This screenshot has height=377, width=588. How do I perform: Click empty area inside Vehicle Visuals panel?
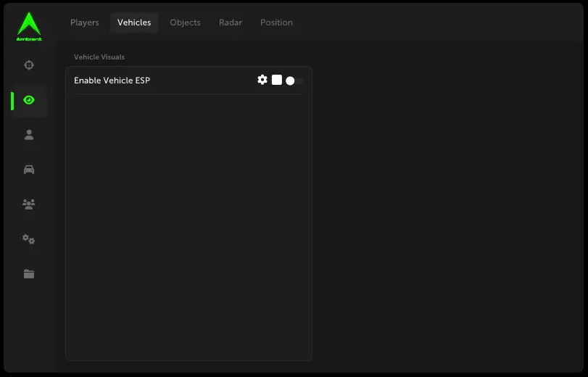click(x=189, y=225)
